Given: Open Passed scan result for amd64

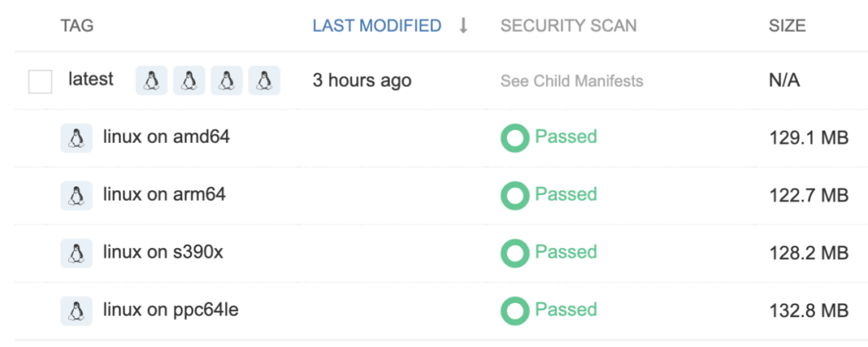Looking at the screenshot, I should [566, 137].
